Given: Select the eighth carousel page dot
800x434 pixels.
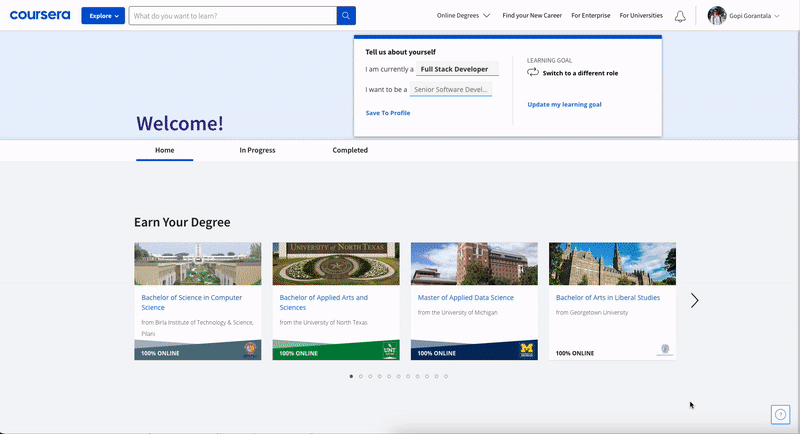Looking at the screenshot, I should 417,376.
